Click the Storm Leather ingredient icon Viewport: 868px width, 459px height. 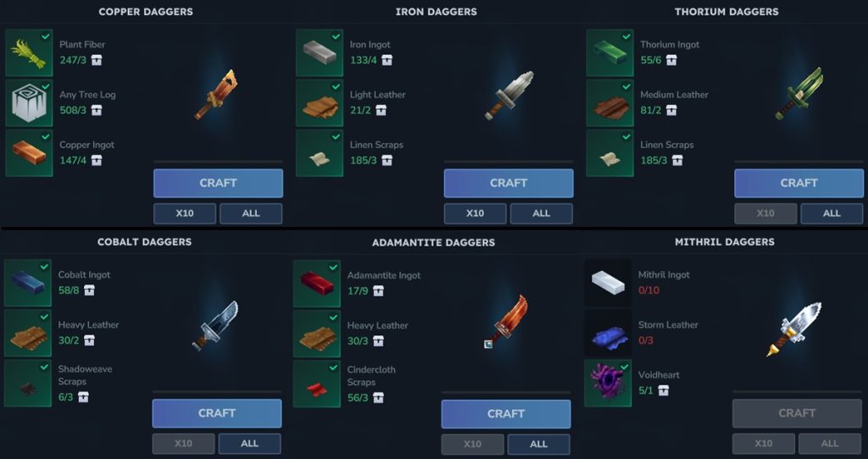click(x=608, y=334)
